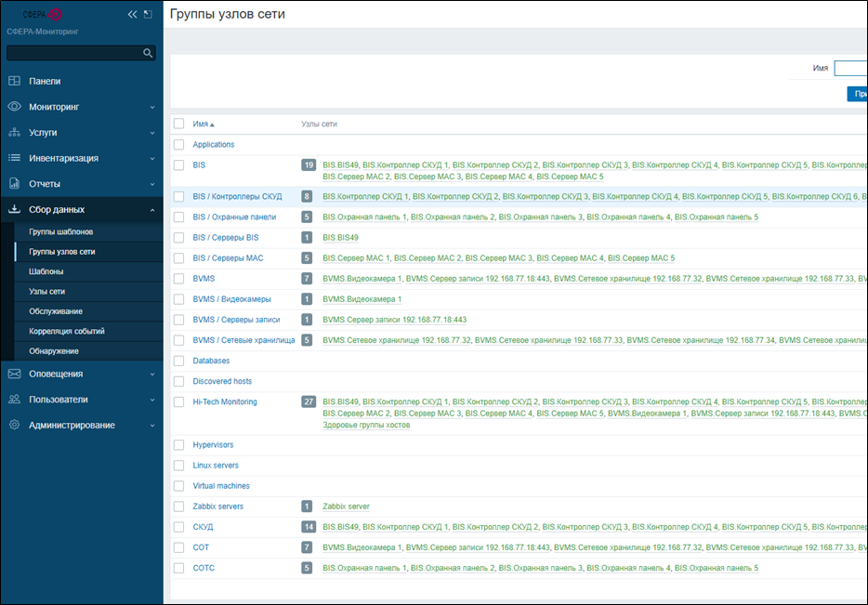
Task: Open the BVMS.Видеокамера 1 host link
Action: [x=362, y=299]
